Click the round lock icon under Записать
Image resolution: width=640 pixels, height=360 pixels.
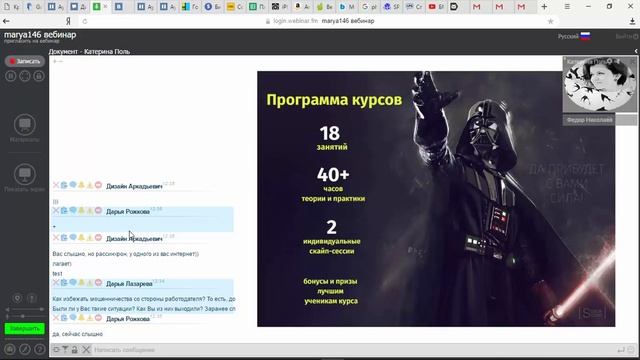[x=39, y=76]
